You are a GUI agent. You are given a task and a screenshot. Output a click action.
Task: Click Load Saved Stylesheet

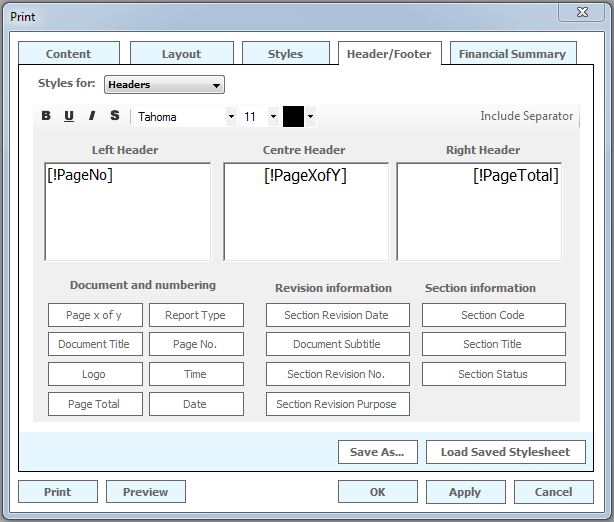[506, 452]
